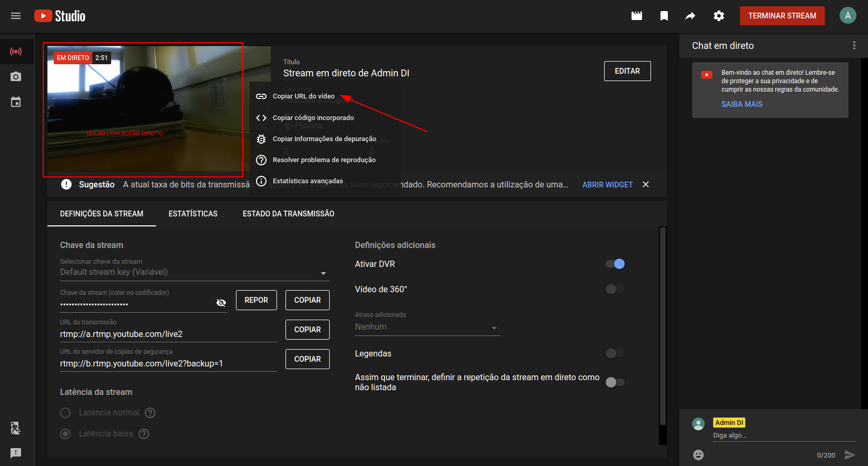Click the Chat em direto heading
Image resolution: width=868 pixels, height=466 pixels.
coord(723,46)
